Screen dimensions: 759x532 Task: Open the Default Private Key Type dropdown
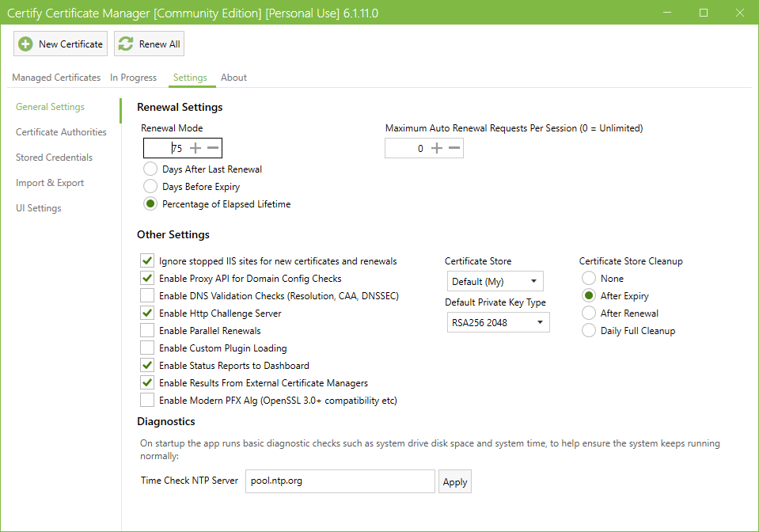click(498, 322)
